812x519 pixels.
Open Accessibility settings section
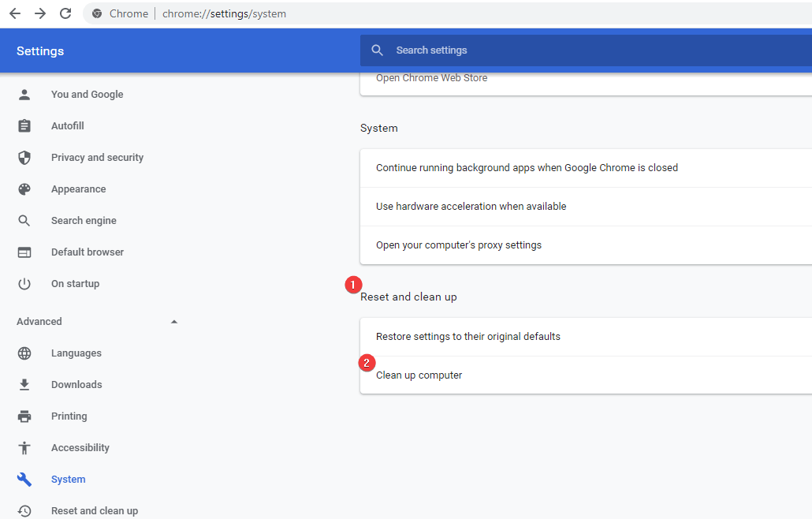tap(80, 448)
